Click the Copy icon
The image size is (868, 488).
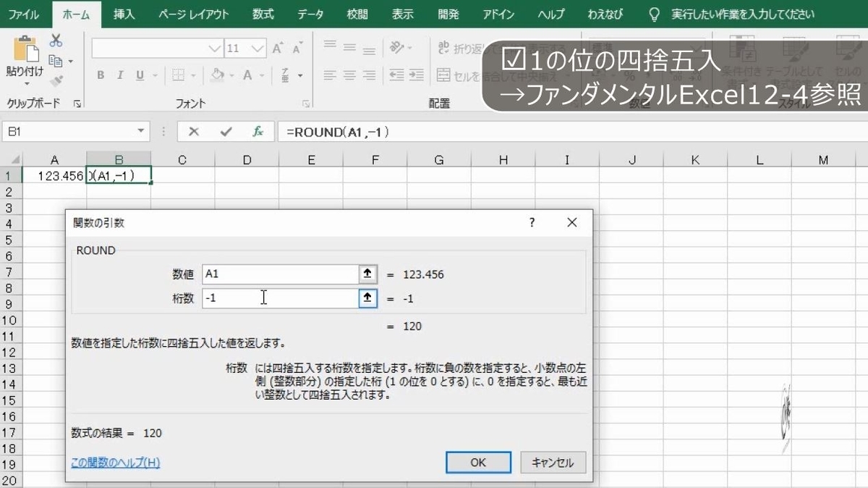click(55, 62)
